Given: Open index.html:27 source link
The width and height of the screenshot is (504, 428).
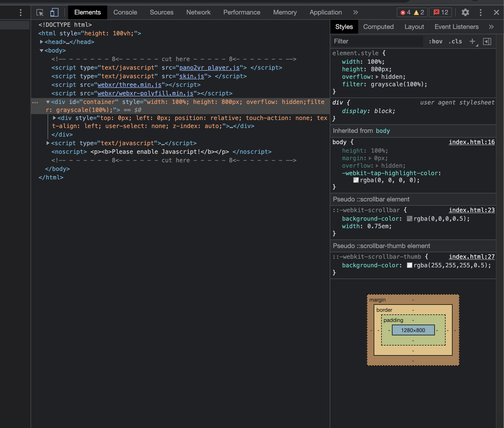Looking at the screenshot, I should tap(472, 257).
